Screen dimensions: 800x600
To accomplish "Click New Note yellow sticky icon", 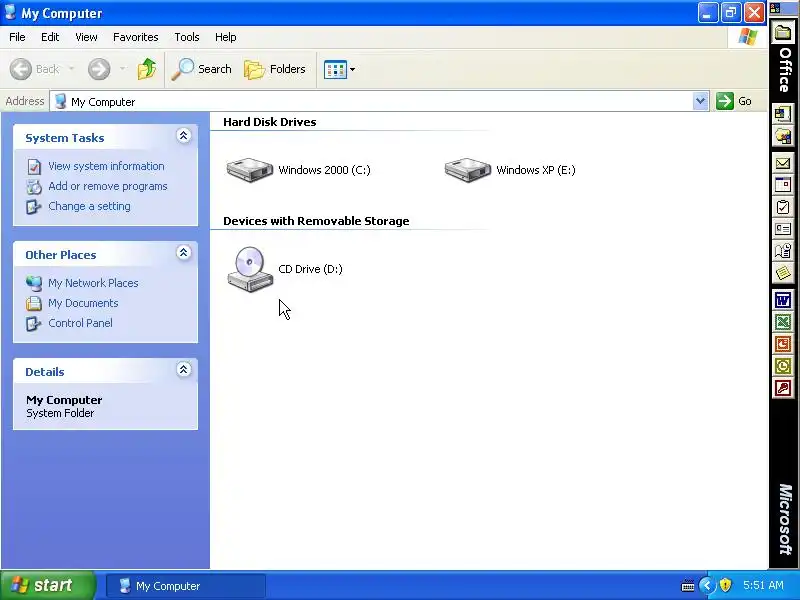I will tap(783, 273).
